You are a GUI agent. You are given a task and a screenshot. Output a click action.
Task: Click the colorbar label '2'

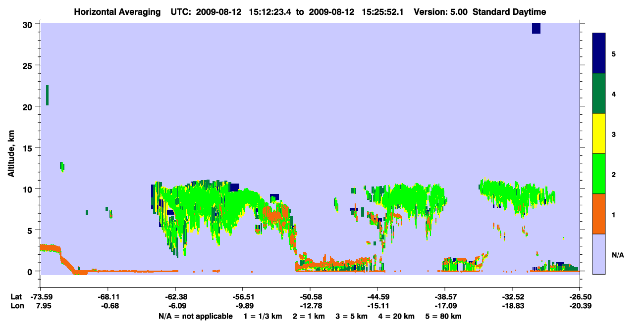pyautogui.click(x=613, y=174)
